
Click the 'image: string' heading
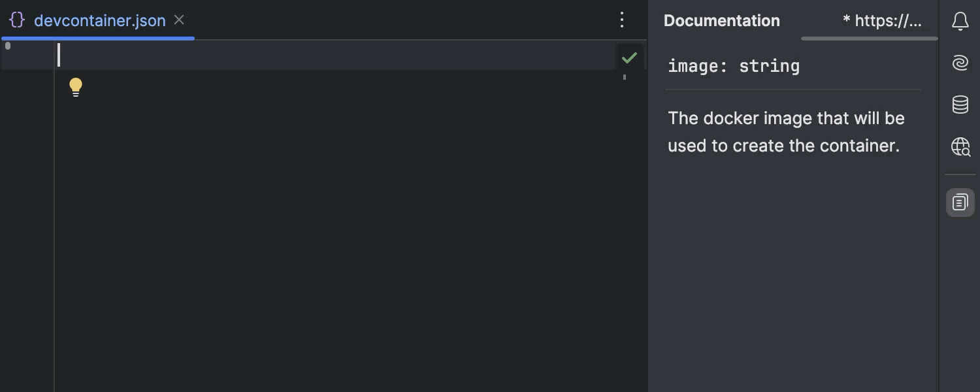(734, 66)
